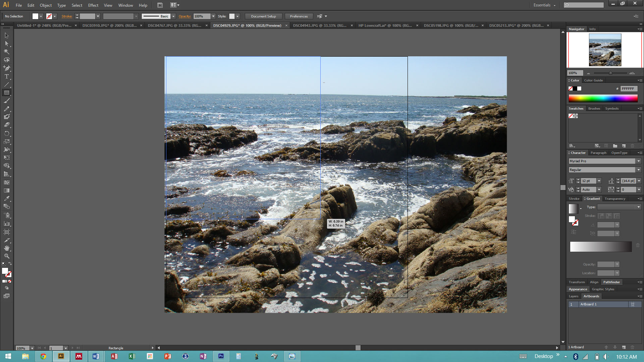Select the Eyedropper tool
644x362 pixels.
tap(6, 198)
